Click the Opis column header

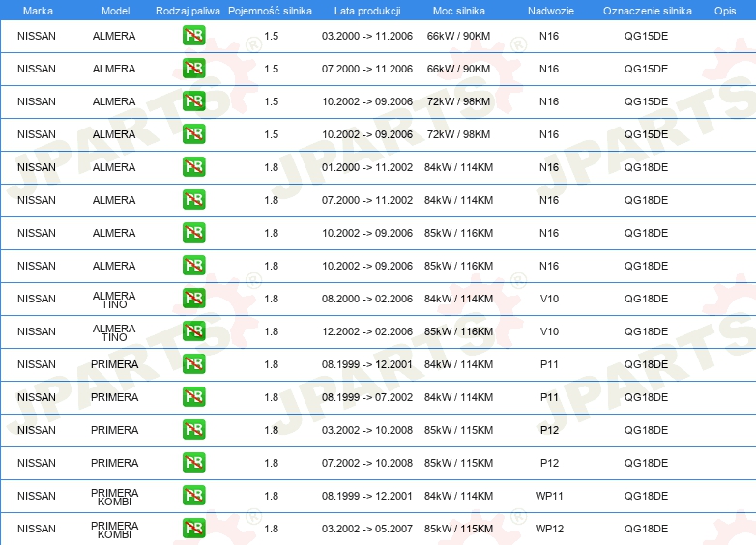(725, 11)
